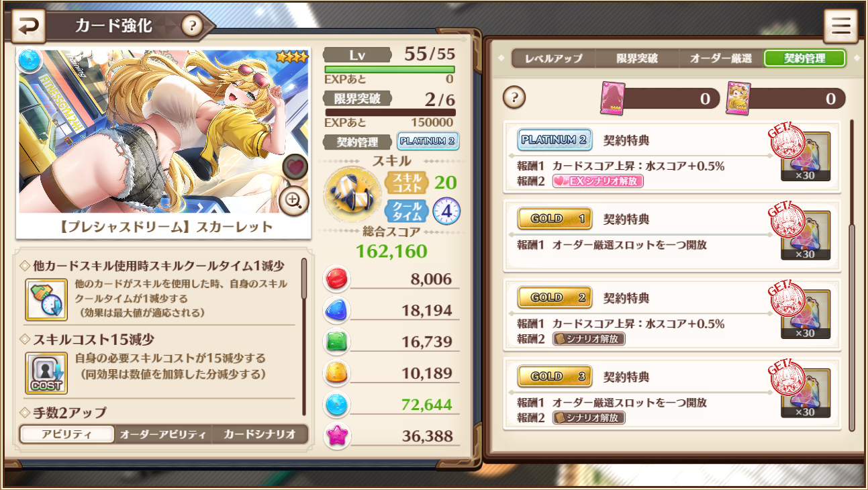Select the オーダーアビリティ tab
Viewport: 868px width, 490px height.
(x=163, y=434)
